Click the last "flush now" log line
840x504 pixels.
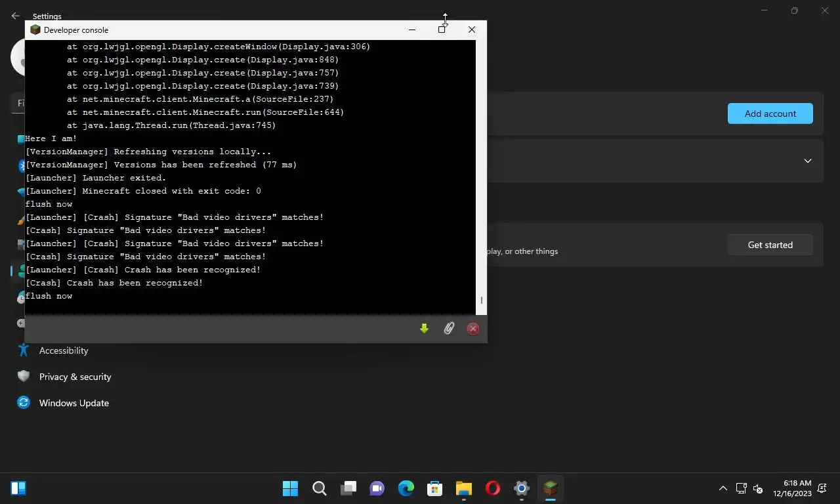(49, 296)
